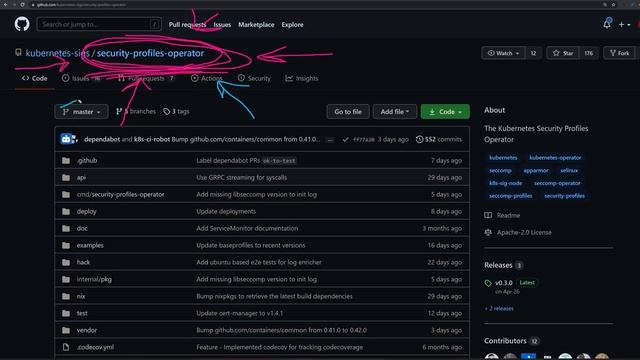
Task: Open the examples folder
Action: (90, 245)
